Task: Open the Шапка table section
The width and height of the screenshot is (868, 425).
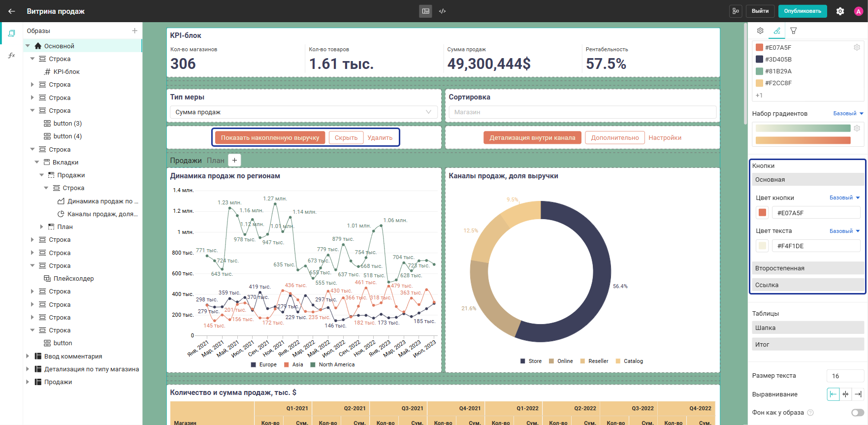Action: [x=807, y=328]
